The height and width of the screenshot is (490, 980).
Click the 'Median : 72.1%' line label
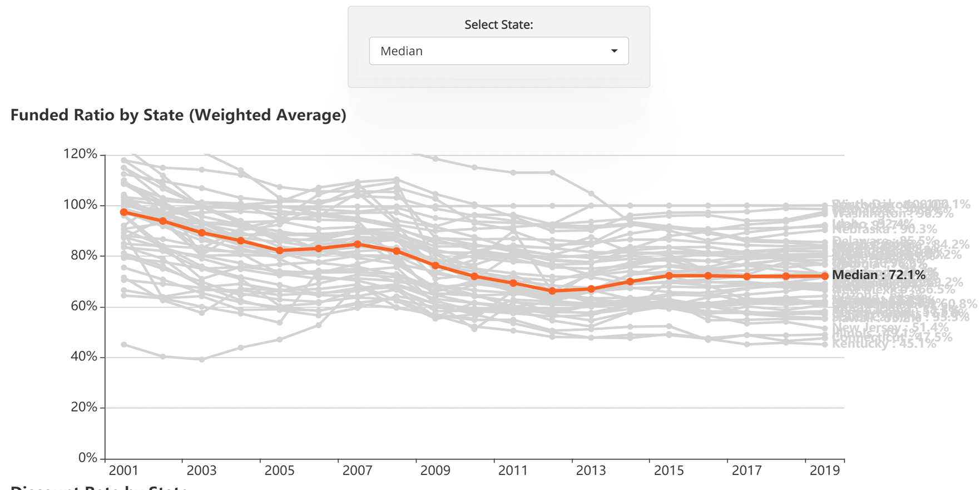tap(879, 275)
